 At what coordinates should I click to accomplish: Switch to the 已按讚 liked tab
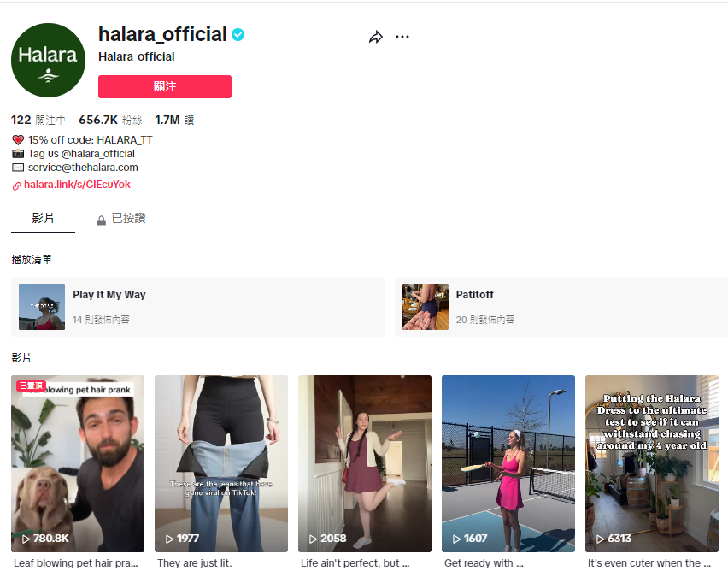121,218
